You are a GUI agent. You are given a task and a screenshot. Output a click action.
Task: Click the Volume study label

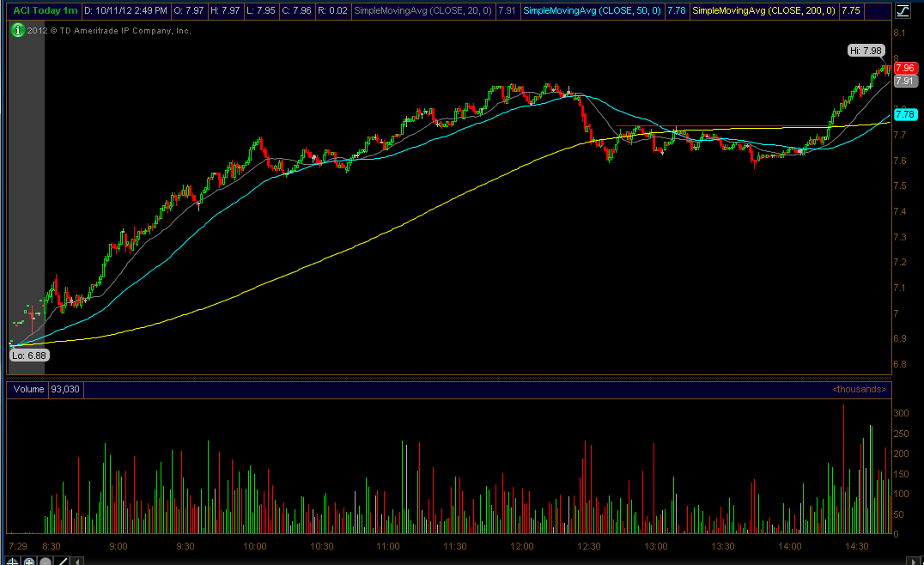[29, 390]
